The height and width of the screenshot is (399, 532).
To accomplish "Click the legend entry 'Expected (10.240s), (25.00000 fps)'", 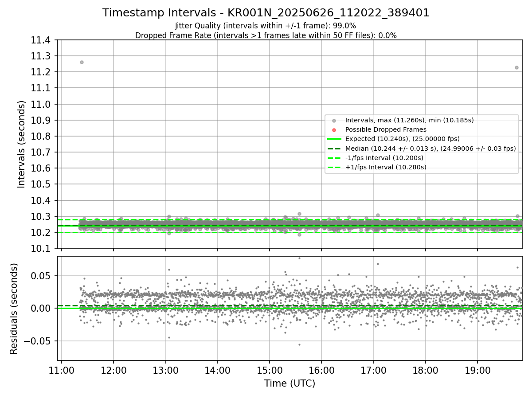I will click(402, 139).
